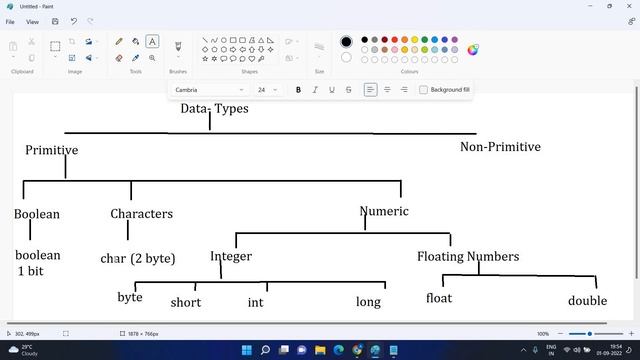This screenshot has height=360, width=640.
Task: Open the View menu
Action: tap(32, 22)
